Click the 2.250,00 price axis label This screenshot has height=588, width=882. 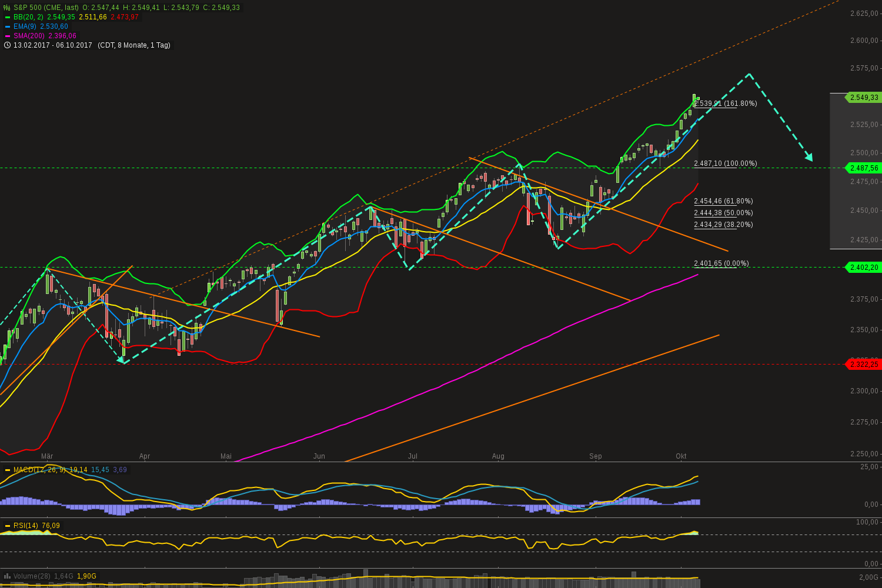(x=864, y=454)
